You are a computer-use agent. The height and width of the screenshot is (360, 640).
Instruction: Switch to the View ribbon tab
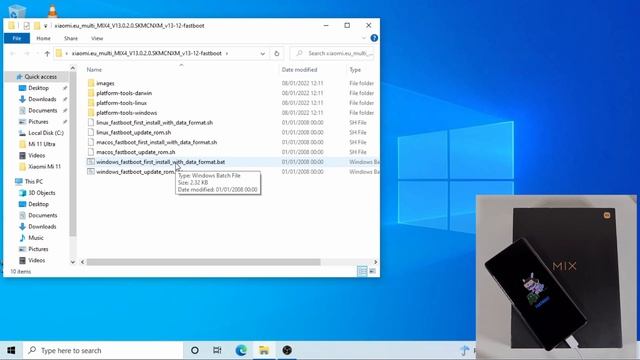click(x=97, y=38)
